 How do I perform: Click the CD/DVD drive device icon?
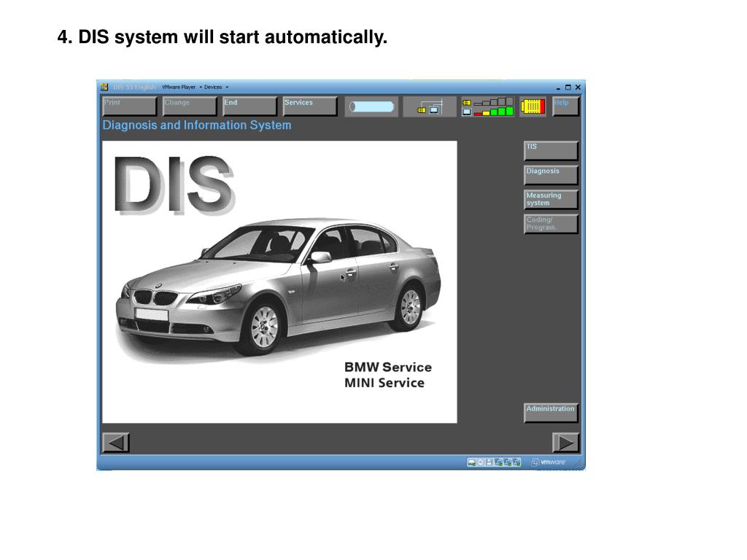[x=481, y=462]
